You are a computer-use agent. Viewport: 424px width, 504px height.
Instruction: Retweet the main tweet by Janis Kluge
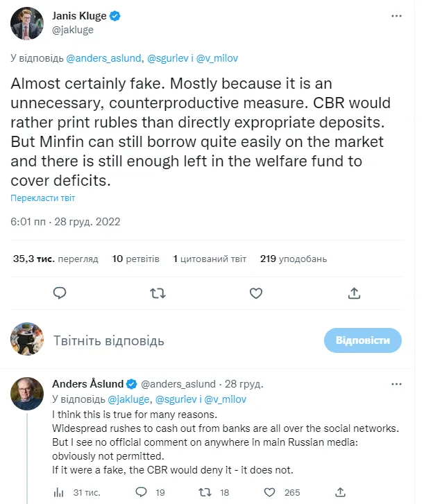pos(158,293)
